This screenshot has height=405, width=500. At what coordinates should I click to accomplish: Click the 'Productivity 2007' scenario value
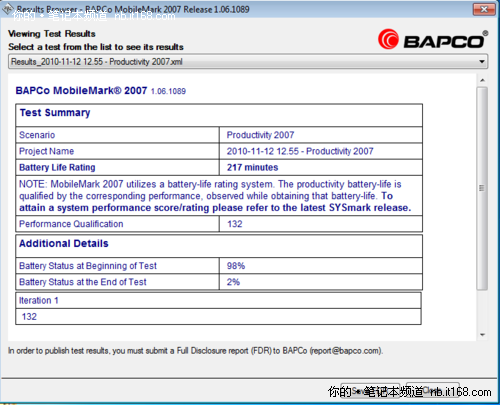pos(260,135)
